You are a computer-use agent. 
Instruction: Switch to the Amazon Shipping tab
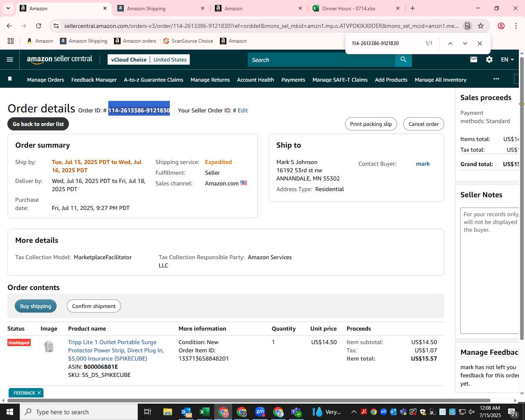161,8
